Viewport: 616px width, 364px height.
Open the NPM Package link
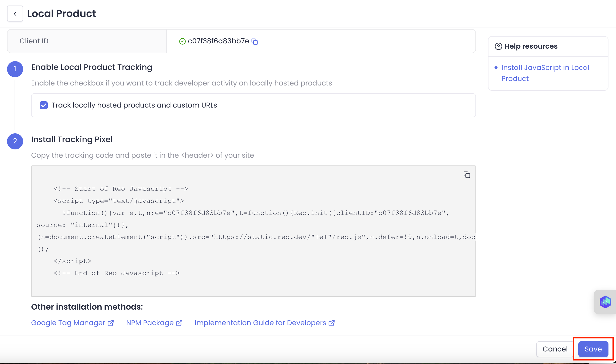click(x=150, y=323)
